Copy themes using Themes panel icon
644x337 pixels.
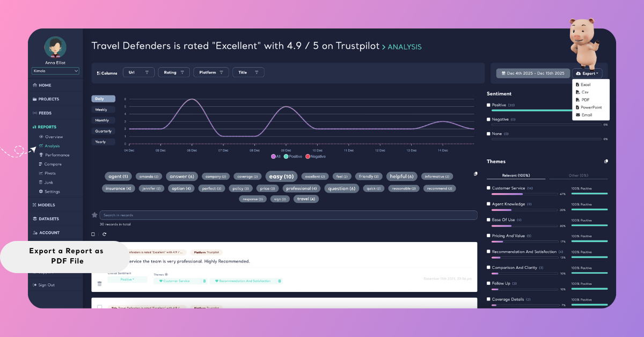[x=606, y=161]
